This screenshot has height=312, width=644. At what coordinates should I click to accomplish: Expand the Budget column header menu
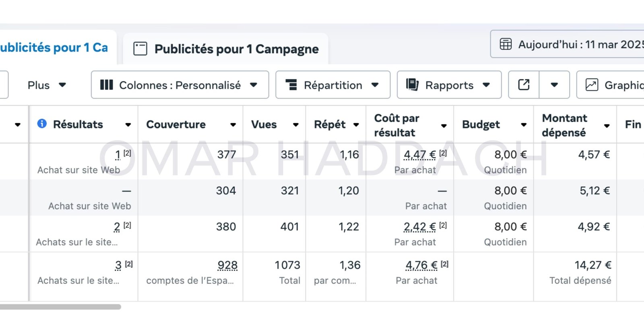point(524,125)
